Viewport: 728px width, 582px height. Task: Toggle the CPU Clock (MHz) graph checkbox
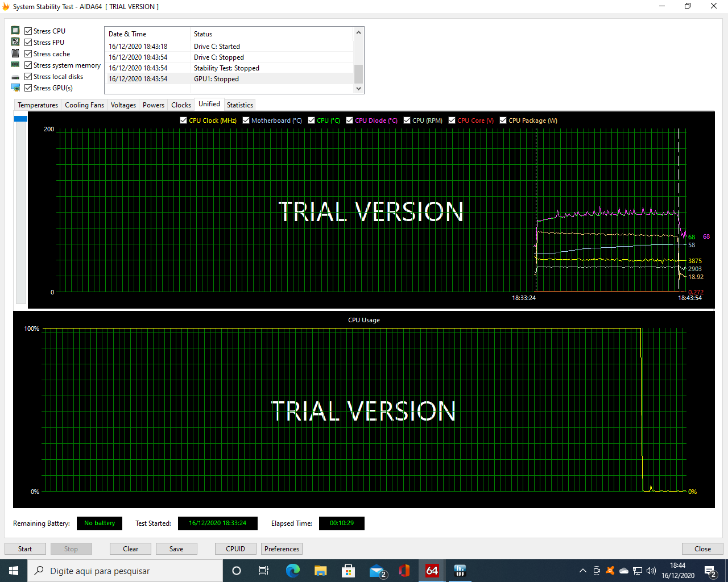[x=183, y=120]
